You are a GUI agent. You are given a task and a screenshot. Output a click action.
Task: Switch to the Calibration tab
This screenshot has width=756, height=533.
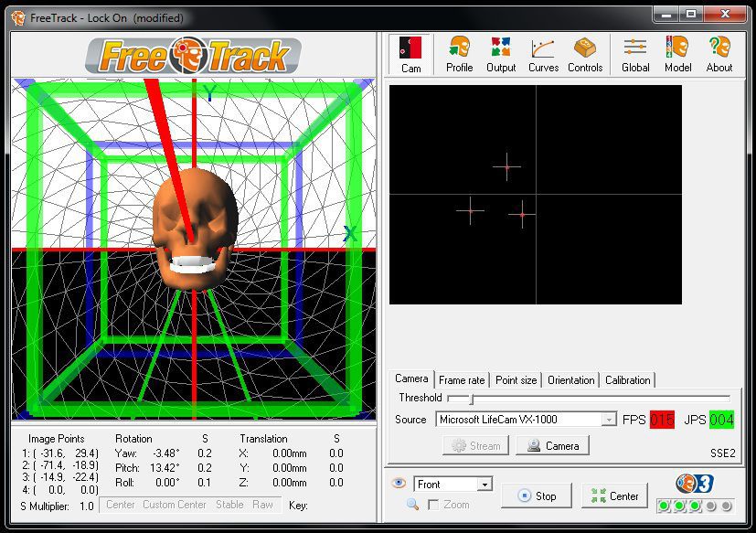(627, 379)
